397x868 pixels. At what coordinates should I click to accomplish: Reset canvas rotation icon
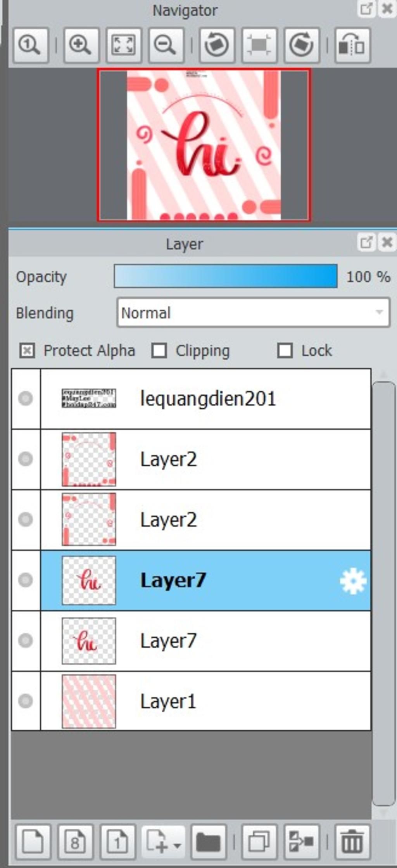tap(259, 45)
